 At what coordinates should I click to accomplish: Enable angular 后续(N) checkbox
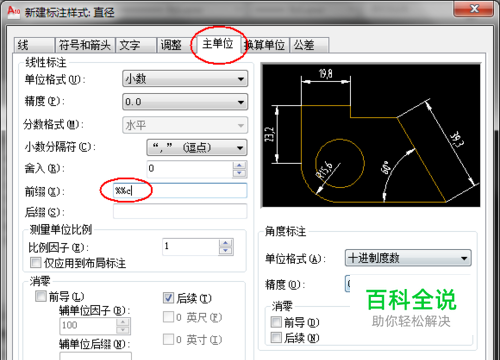coord(276,338)
